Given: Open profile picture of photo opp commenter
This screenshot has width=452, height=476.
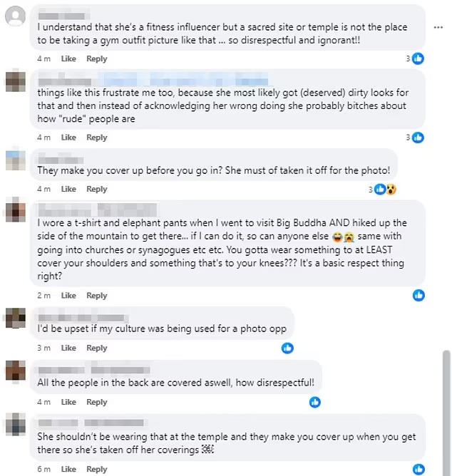Looking at the screenshot, I should pos(16,319).
